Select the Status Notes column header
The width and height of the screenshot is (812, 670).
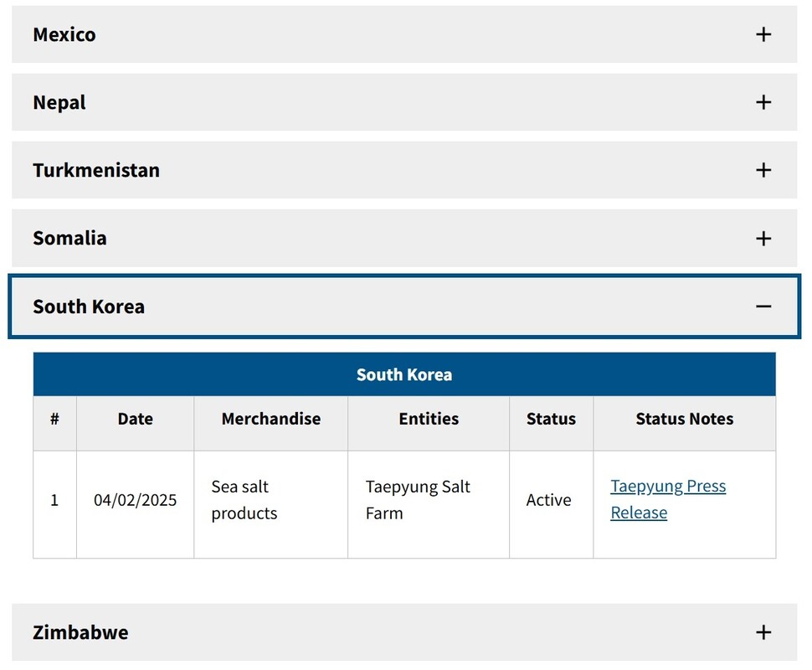click(684, 419)
